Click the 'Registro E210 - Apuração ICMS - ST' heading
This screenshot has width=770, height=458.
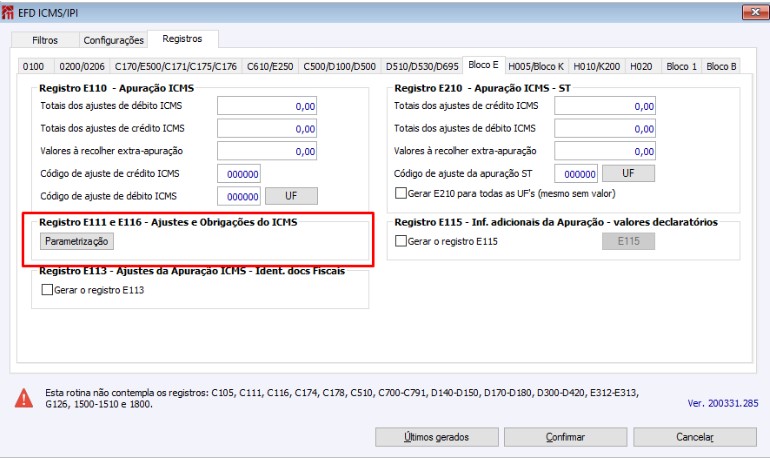(482, 88)
